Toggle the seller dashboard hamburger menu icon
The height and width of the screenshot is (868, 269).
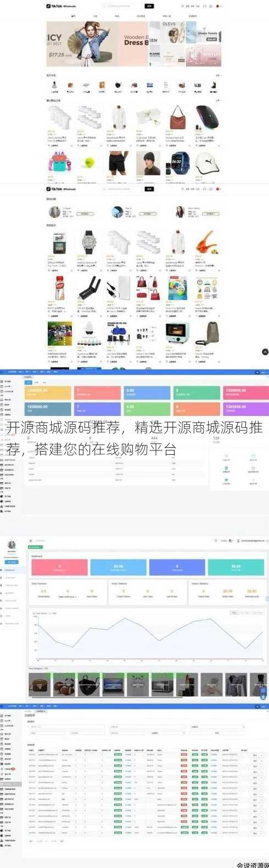pyautogui.click(x=31, y=541)
